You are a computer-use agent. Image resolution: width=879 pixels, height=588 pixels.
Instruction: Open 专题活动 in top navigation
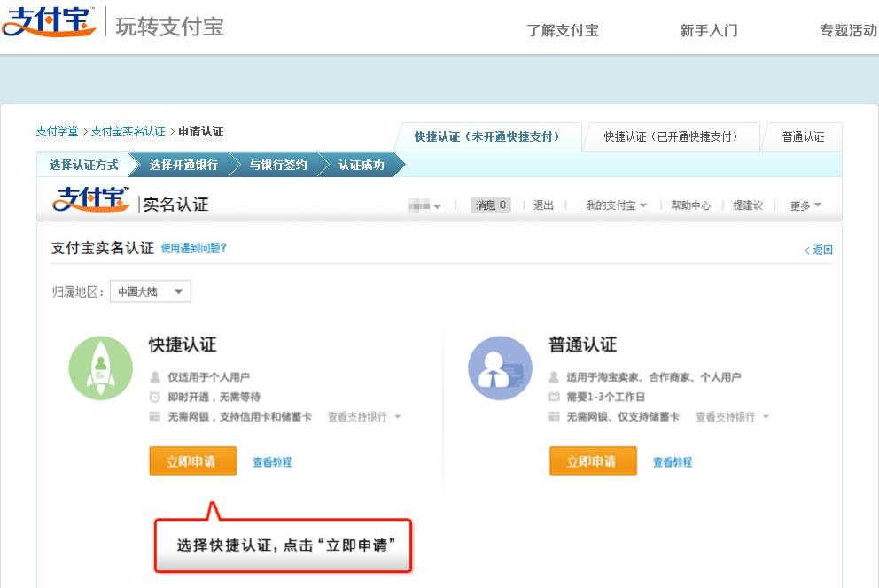point(849,30)
